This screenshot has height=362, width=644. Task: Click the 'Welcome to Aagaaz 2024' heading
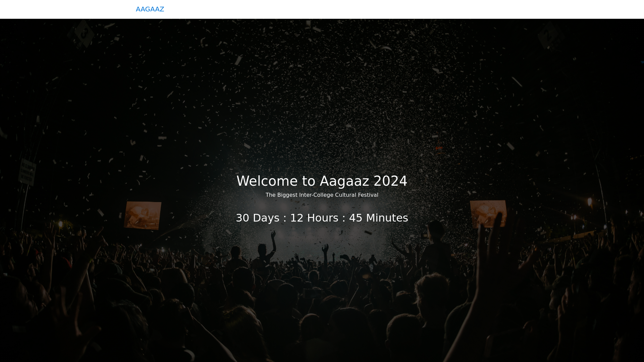[322, 181]
